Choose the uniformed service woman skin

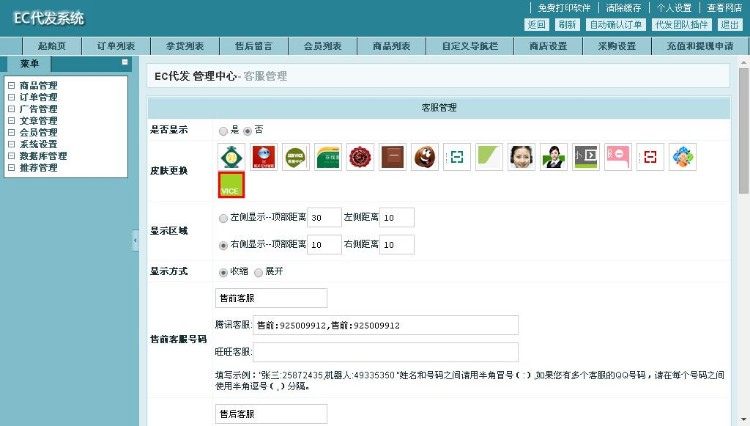pos(554,157)
